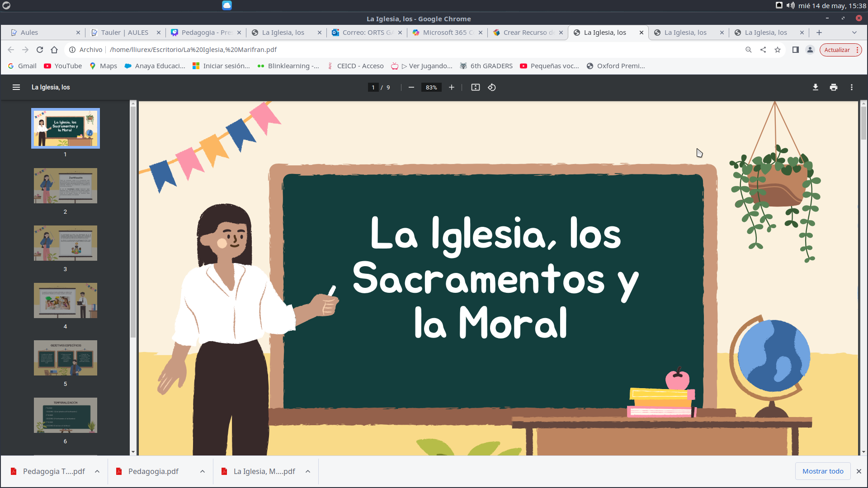
Task: Switch to the Microsoft 365 tab
Action: click(x=447, y=33)
